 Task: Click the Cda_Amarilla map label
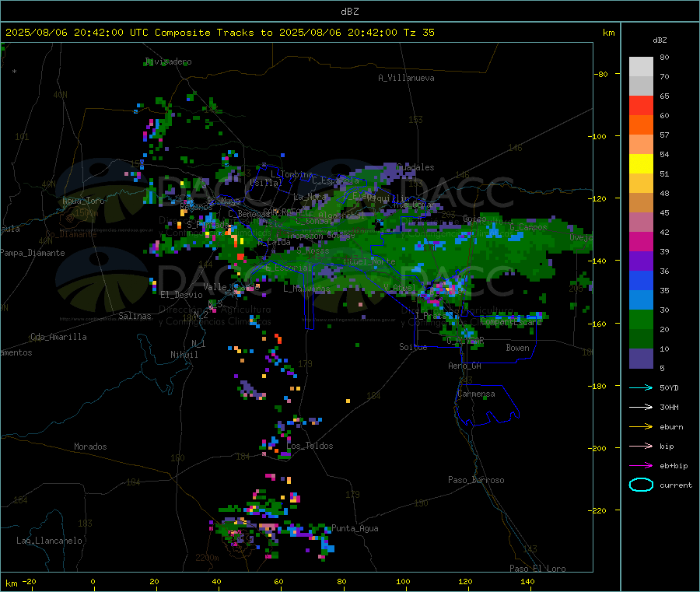(58, 337)
